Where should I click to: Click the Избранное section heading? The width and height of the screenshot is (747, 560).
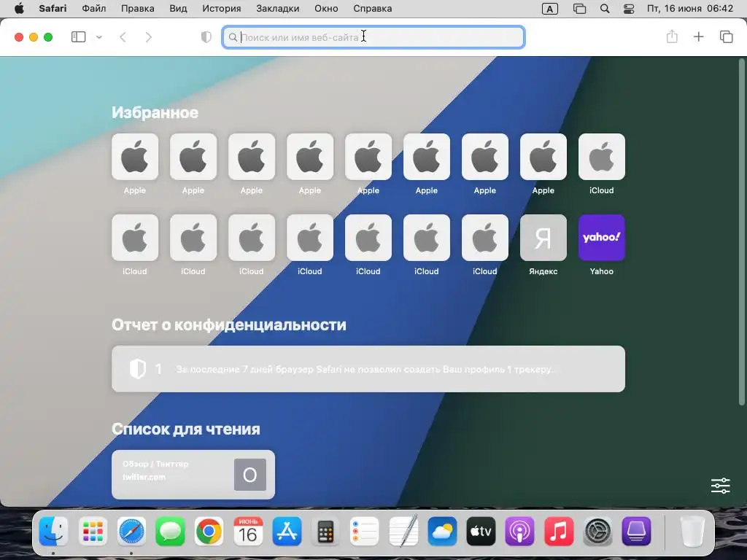155,113
